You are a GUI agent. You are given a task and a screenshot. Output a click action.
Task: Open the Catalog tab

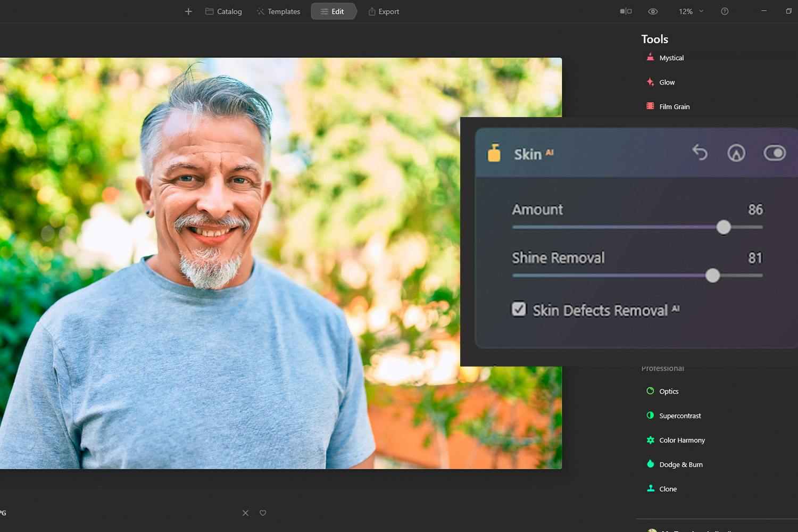tap(224, 11)
